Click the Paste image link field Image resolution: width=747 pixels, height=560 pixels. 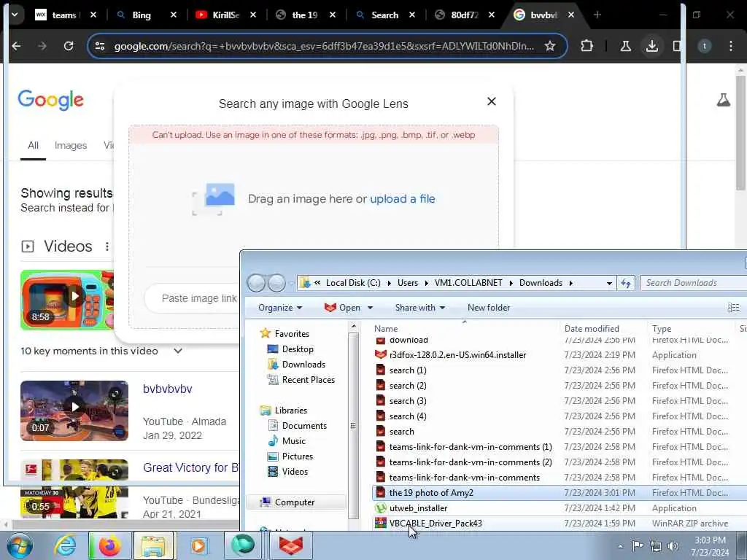click(x=199, y=298)
